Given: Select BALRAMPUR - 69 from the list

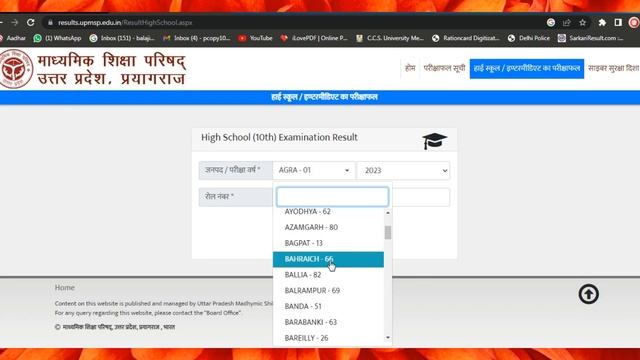Looking at the screenshot, I should coord(328,291).
